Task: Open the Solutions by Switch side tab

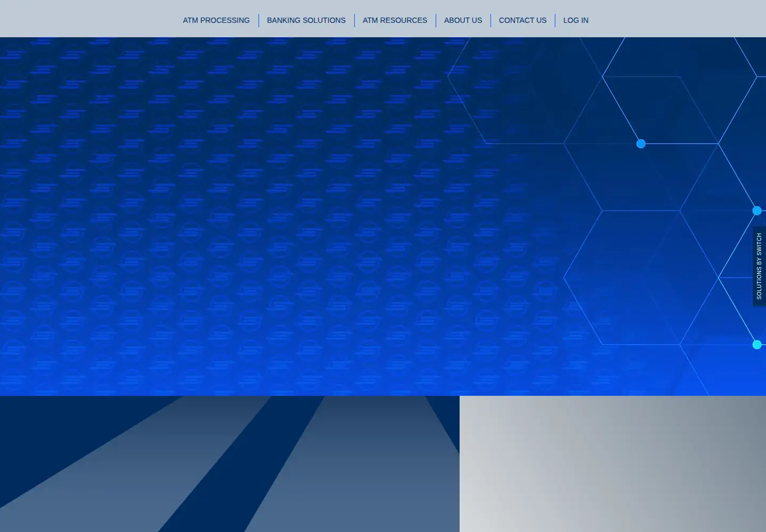Action: tap(759, 266)
